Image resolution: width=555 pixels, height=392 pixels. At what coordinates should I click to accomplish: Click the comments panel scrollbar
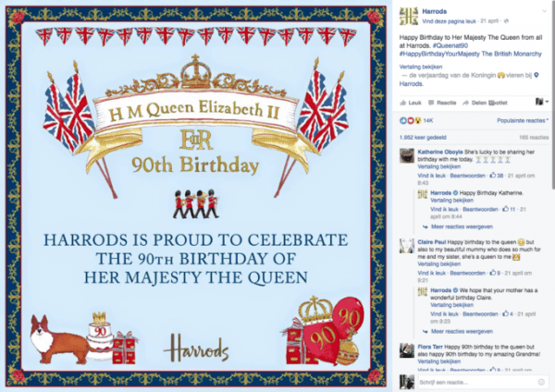point(552,95)
